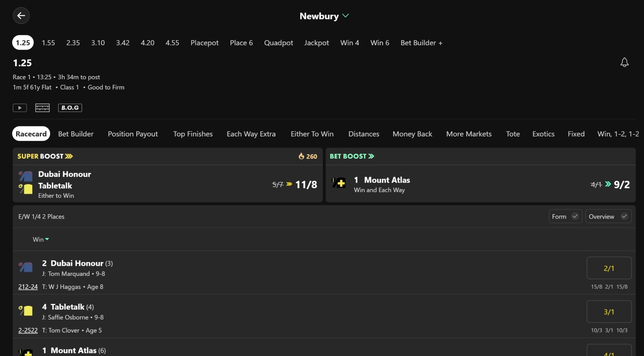The height and width of the screenshot is (356, 644).
Task: Click the live video stream icon
Action: pyautogui.click(x=20, y=108)
